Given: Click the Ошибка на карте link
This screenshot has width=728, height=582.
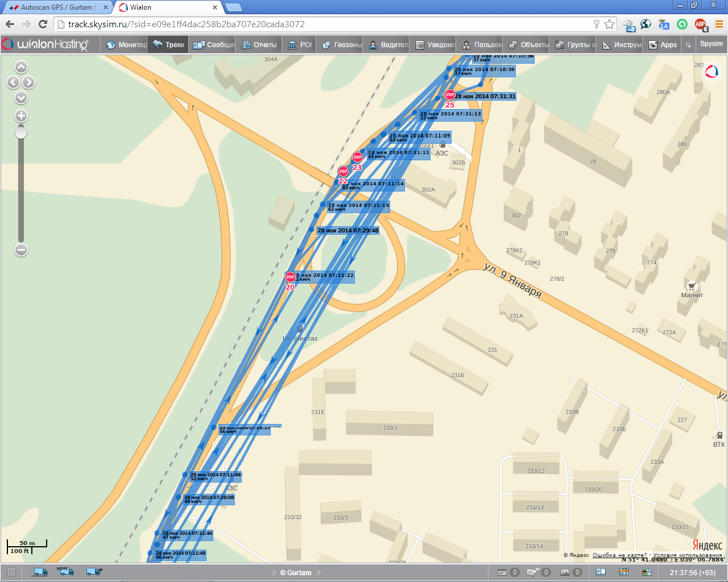Looking at the screenshot, I should [619, 555].
